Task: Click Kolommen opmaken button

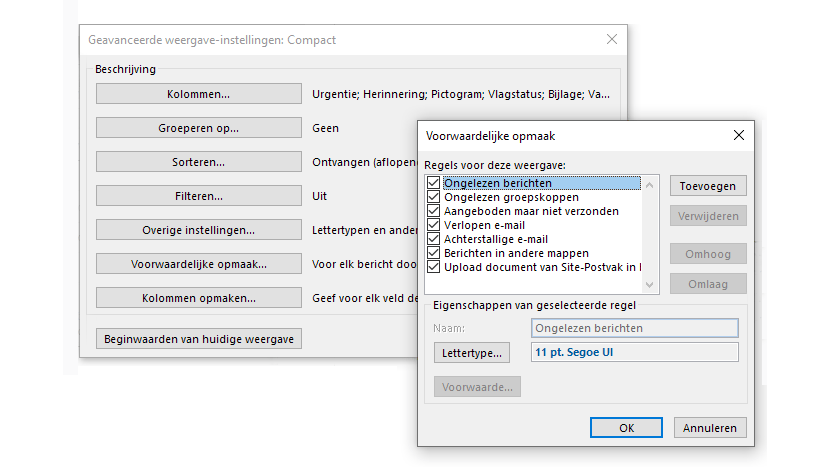Action: 199,298
